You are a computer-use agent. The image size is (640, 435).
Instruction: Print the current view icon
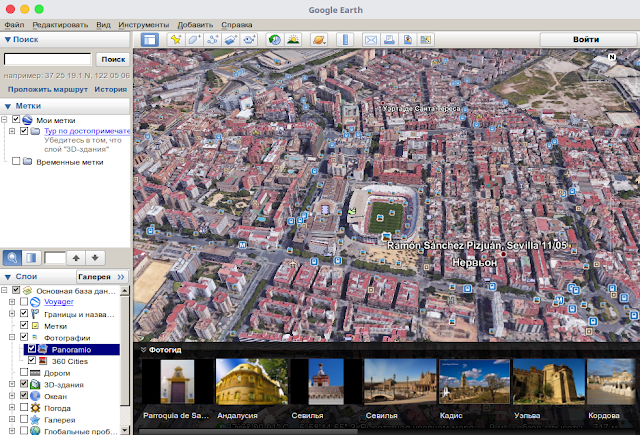click(x=389, y=40)
